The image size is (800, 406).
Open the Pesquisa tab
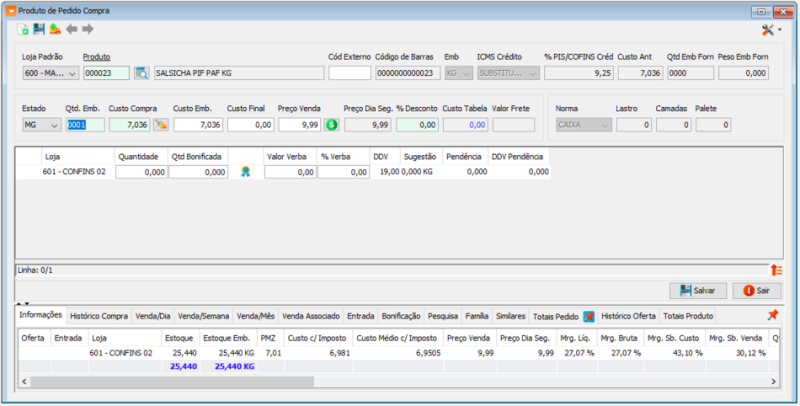pos(443,316)
